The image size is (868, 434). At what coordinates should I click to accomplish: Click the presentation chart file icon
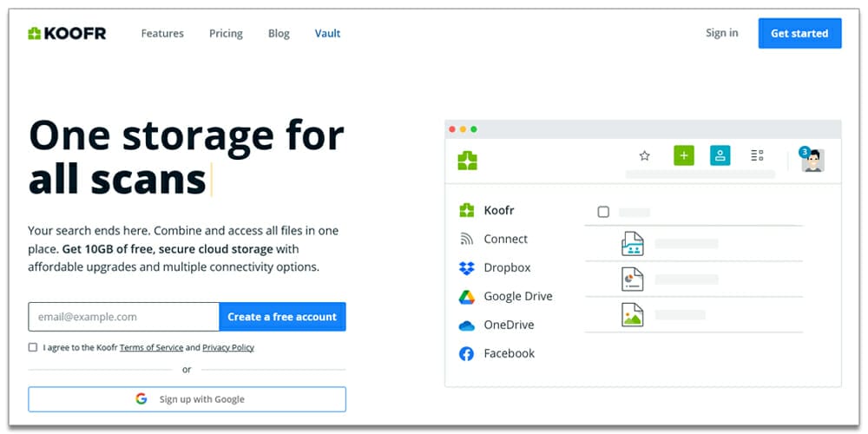tap(632, 279)
